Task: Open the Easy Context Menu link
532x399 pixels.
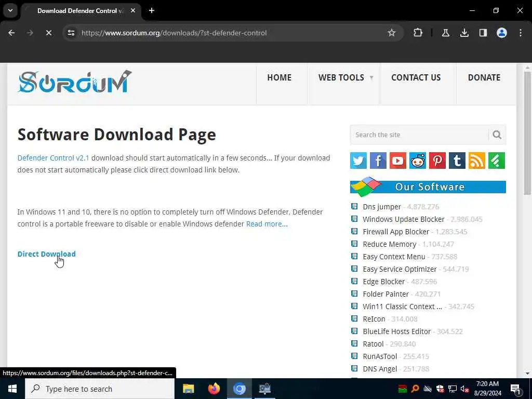Action: click(x=394, y=257)
